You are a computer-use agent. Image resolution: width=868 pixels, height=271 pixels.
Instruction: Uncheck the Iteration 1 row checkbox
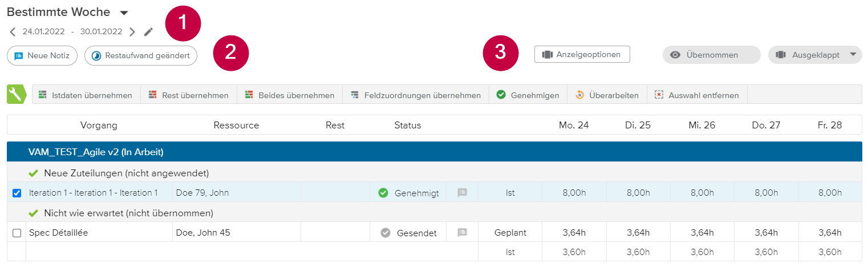tap(17, 193)
